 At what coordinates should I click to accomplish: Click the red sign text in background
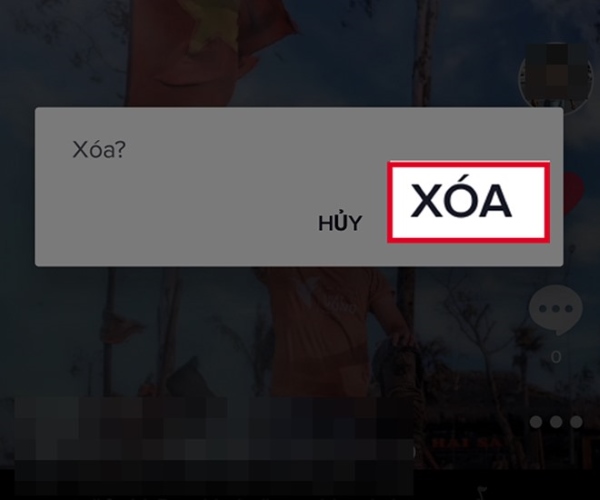pos(467,443)
